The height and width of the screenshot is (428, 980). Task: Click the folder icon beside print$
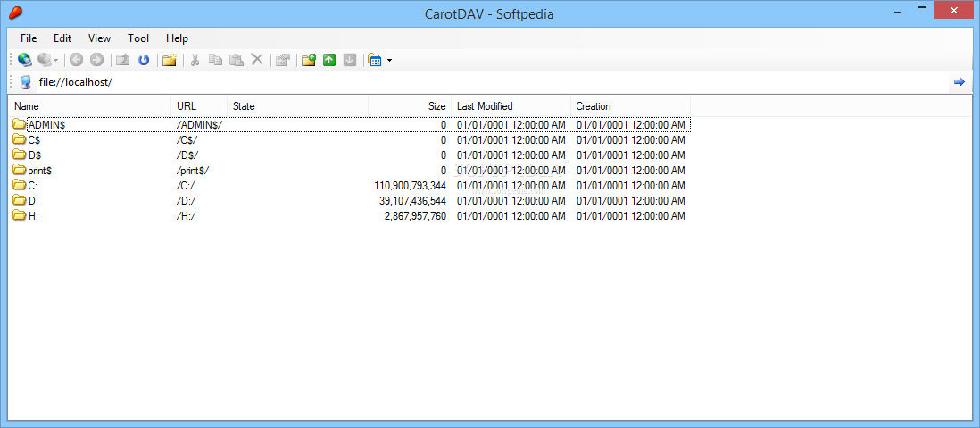pyautogui.click(x=20, y=170)
